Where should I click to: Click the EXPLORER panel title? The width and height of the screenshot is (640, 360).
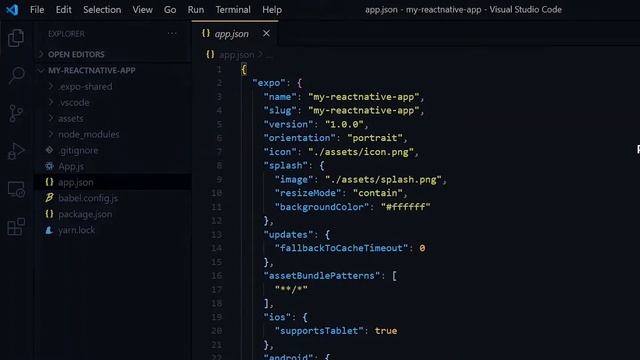66,34
